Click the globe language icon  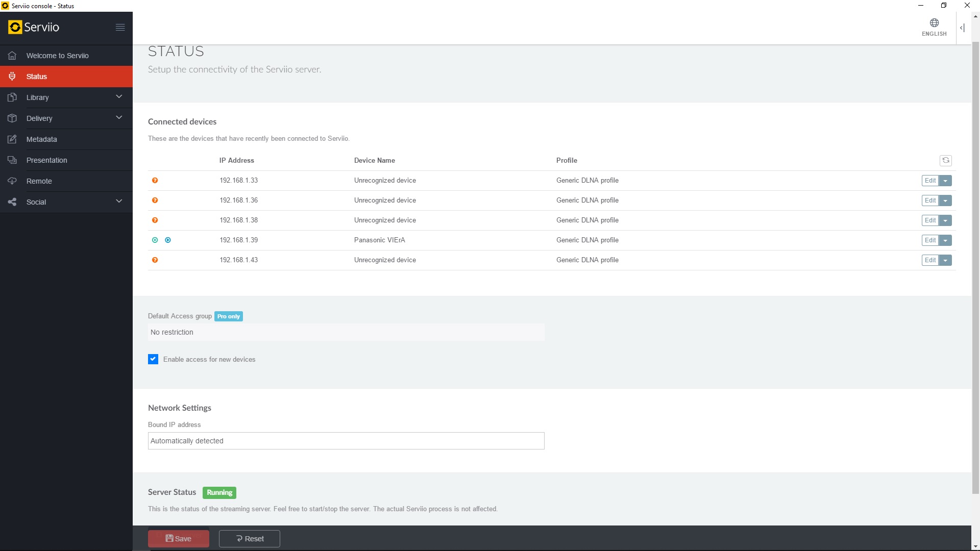[x=934, y=23]
